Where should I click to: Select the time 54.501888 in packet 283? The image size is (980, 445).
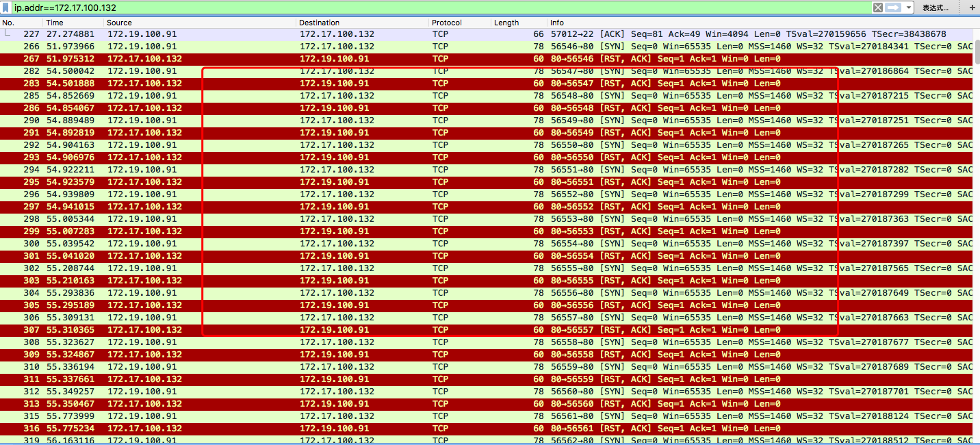click(x=70, y=83)
